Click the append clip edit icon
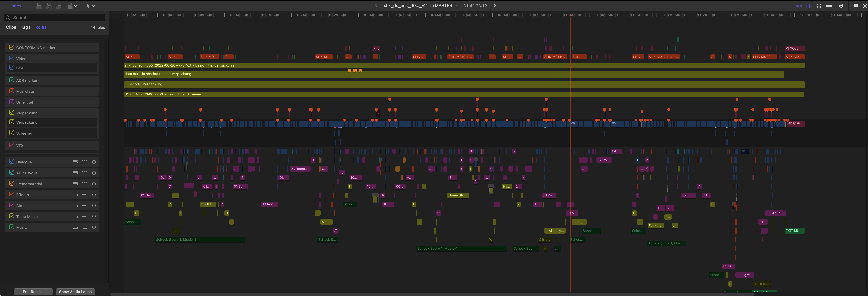Viewport: 868px width, 296px height. (59, 6)
